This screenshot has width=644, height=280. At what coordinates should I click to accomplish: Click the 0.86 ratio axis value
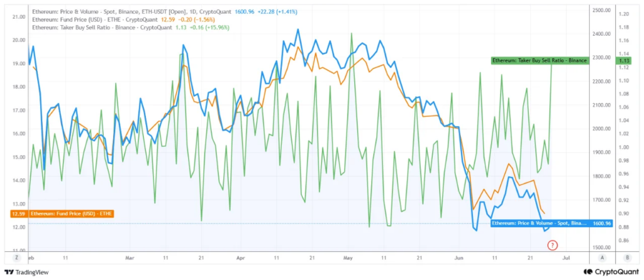[623, 240]
